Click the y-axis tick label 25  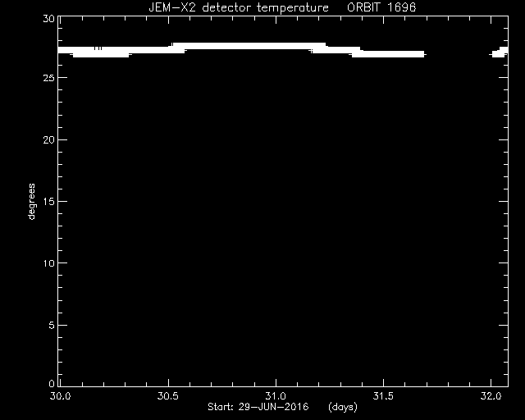[48, 78]
